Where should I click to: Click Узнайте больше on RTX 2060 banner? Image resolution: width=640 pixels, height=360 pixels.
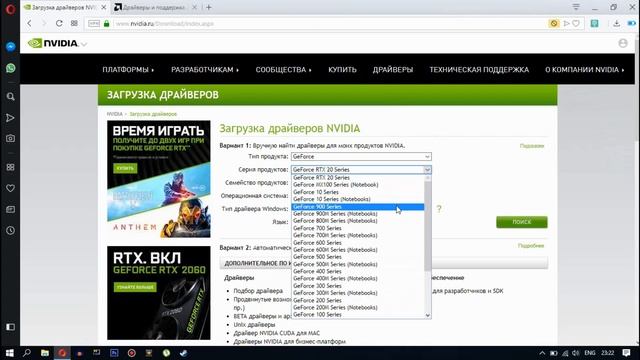[135, 287]
